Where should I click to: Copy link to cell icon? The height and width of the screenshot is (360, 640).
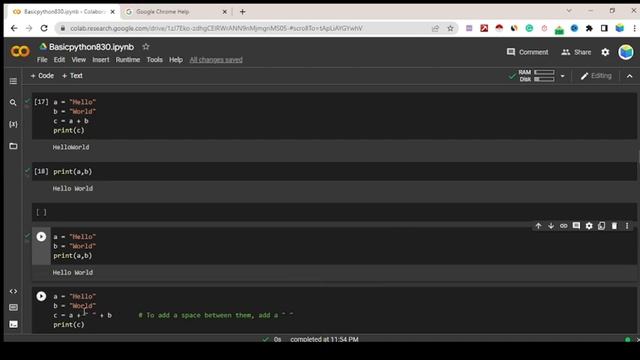(x=564, y=226)
